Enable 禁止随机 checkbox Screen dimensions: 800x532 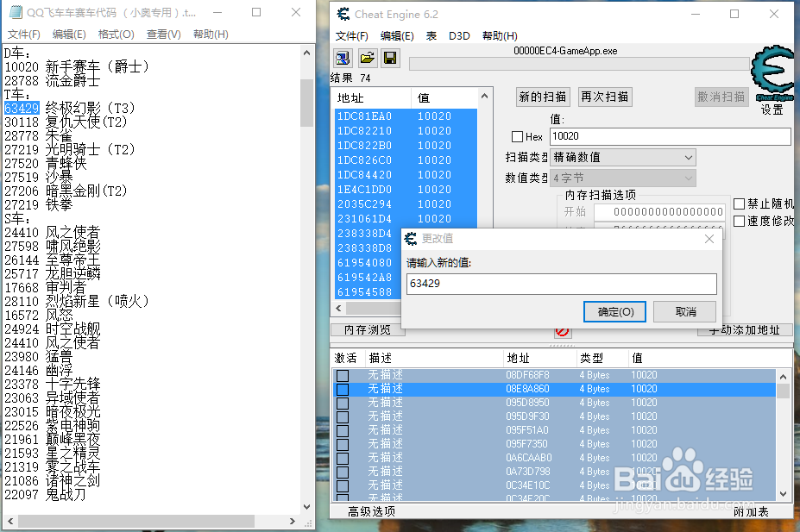[x=739, y=203]
